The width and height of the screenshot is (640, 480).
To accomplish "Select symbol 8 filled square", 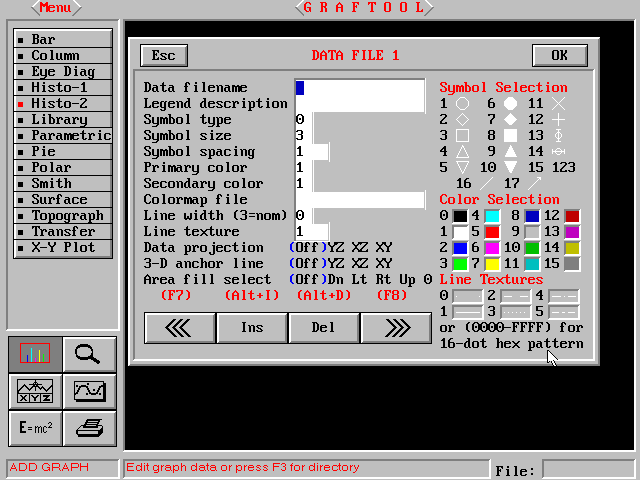I will click(x=510, y=136).
